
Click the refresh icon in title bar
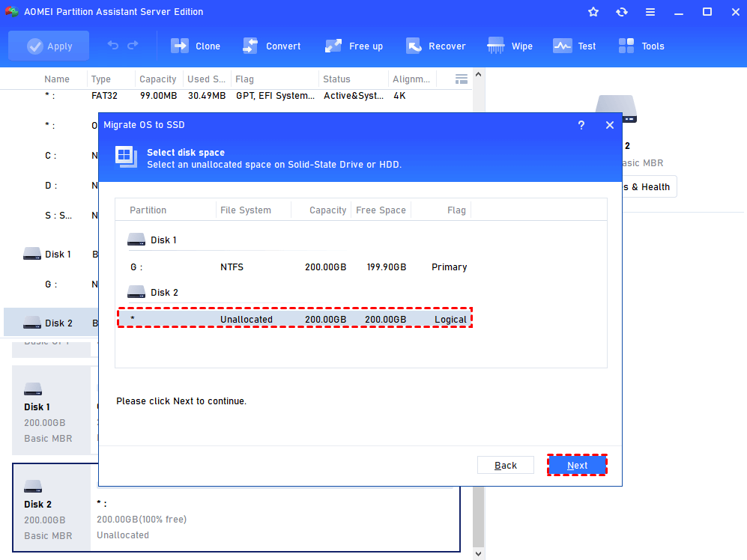coord(622,12)
